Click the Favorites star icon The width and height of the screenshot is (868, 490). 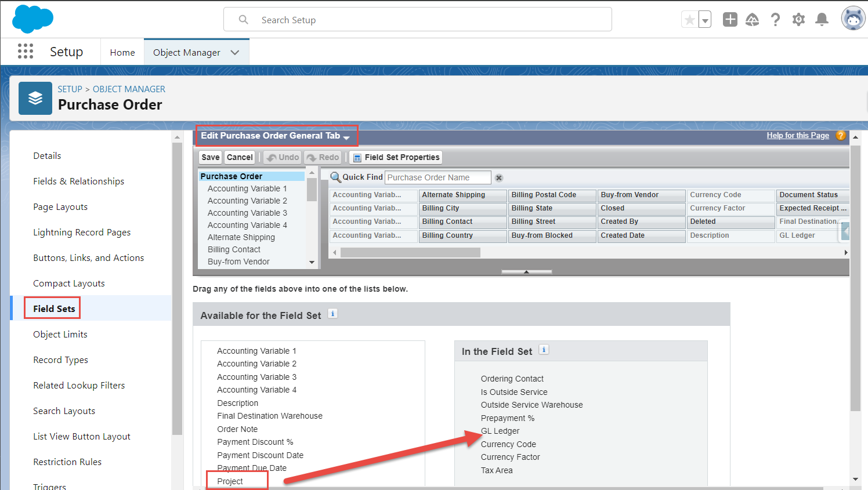point(690,20)
